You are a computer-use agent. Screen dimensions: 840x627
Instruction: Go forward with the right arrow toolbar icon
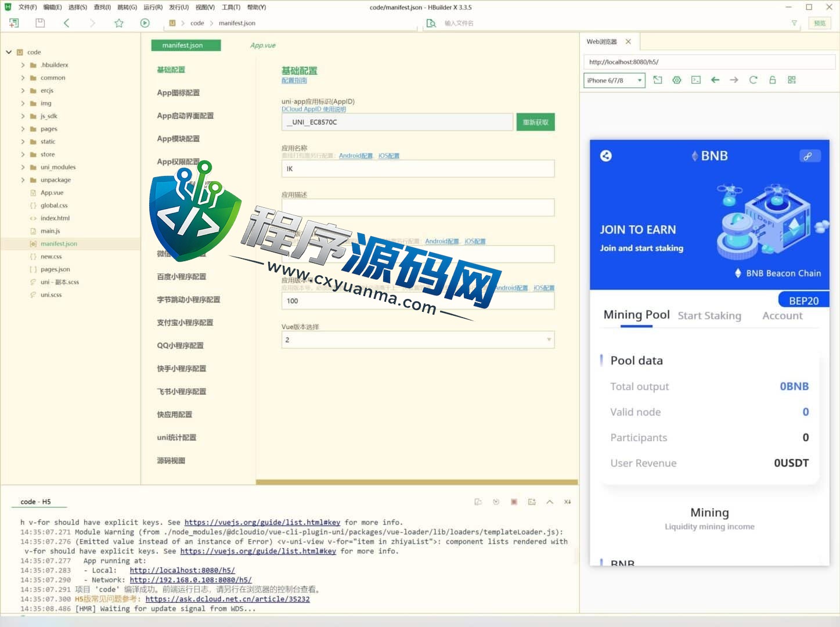click(92, 23)
